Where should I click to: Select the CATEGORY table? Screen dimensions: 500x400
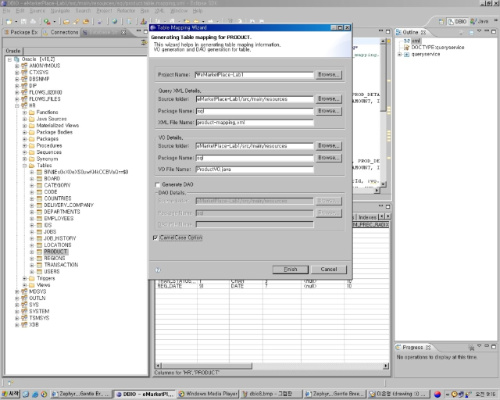pos(57,185)
